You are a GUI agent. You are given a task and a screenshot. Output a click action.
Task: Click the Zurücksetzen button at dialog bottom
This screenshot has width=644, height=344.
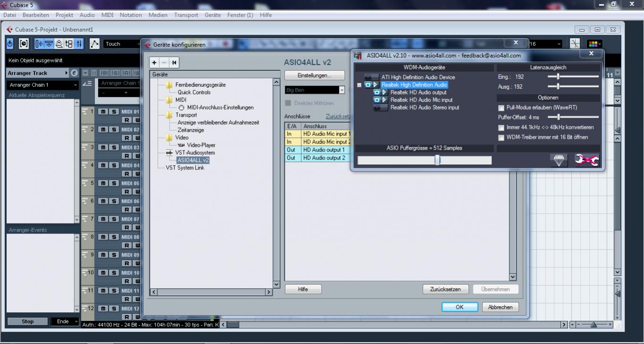pos(445,289)
